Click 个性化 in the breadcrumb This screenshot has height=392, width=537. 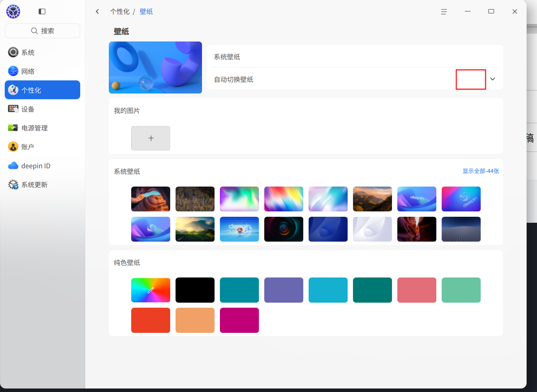[120, 12]
